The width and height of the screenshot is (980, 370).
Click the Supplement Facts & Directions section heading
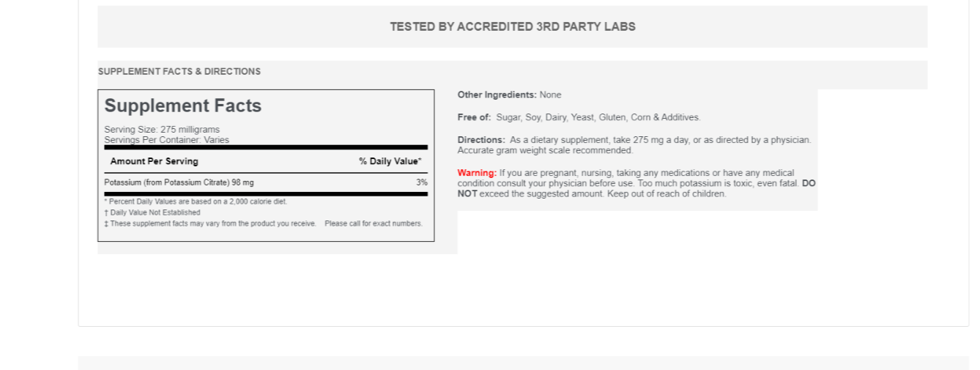click(x=179, y=72)
